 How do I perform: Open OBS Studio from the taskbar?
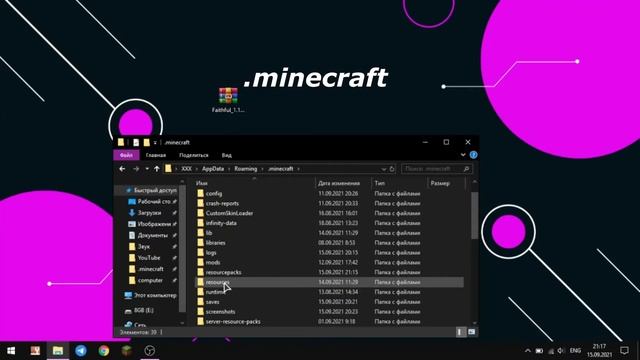[x=150, y=351]
